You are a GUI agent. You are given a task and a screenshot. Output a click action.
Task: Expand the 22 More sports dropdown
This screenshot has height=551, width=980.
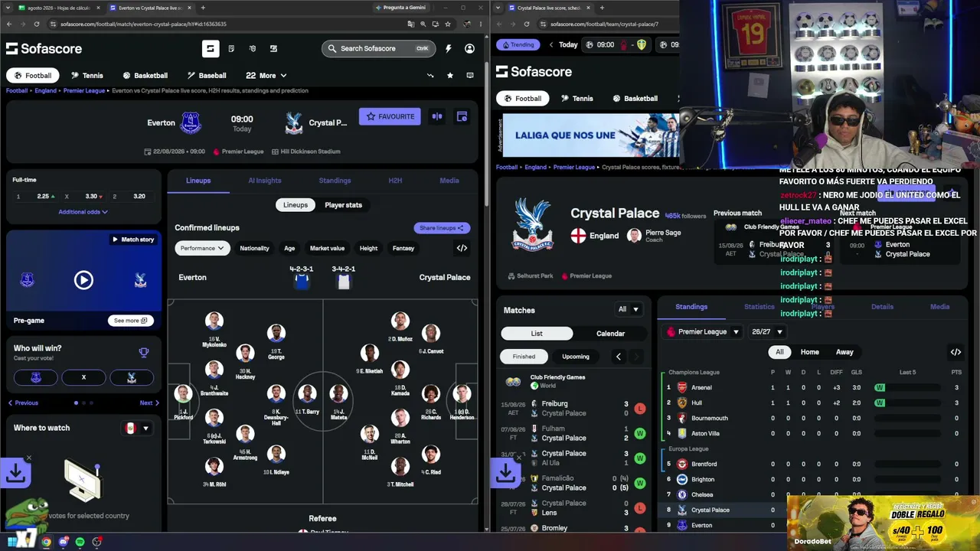pyautogui.click(x=266, y=76)
